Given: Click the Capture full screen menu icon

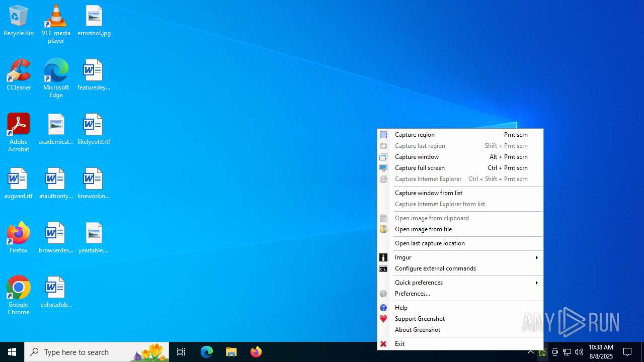Looking at the screenshot, I should click(383, 168).
